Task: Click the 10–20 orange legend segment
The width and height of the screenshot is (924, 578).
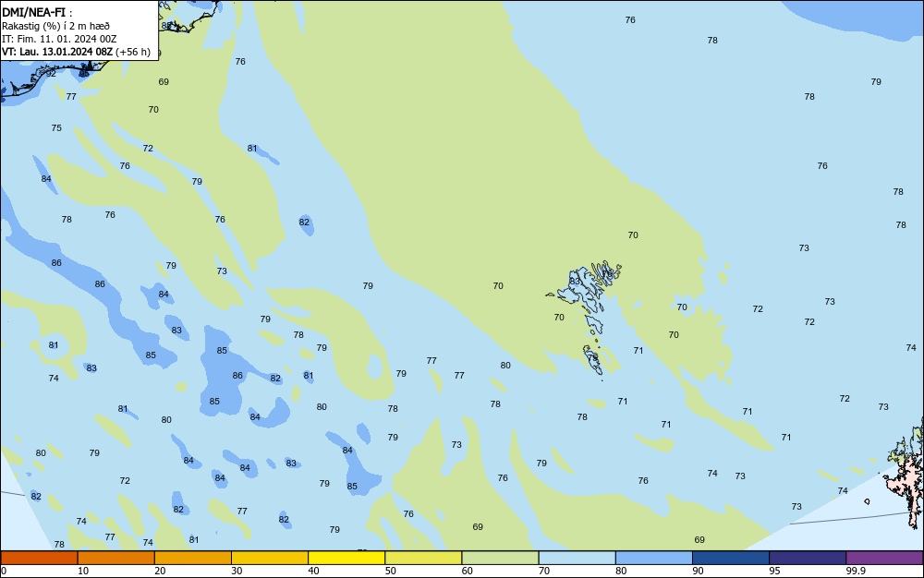Action: pos(116,558)
